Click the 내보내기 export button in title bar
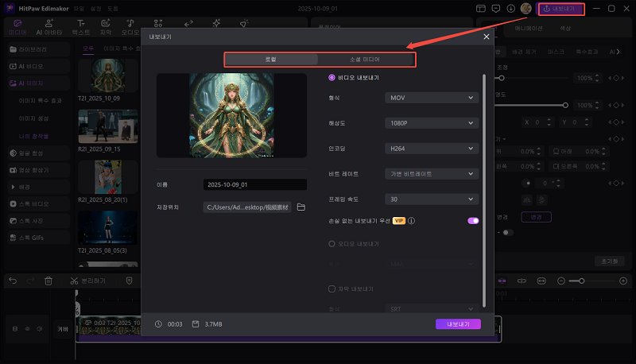636x364 pixels. click(x=561, y=10)
